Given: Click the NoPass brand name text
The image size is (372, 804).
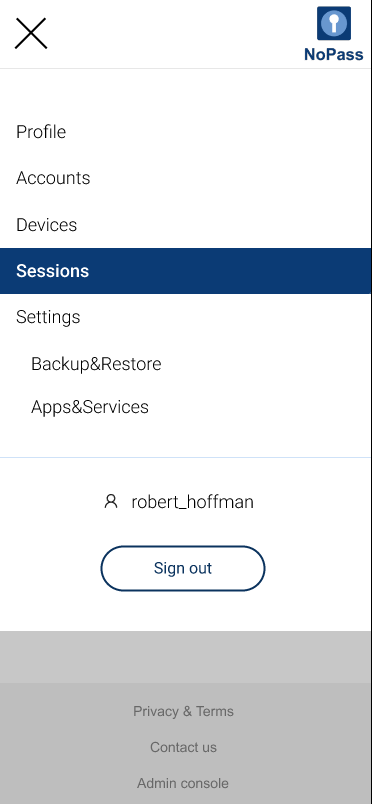Looking at the screenshot, I should (x=334, y=54).
